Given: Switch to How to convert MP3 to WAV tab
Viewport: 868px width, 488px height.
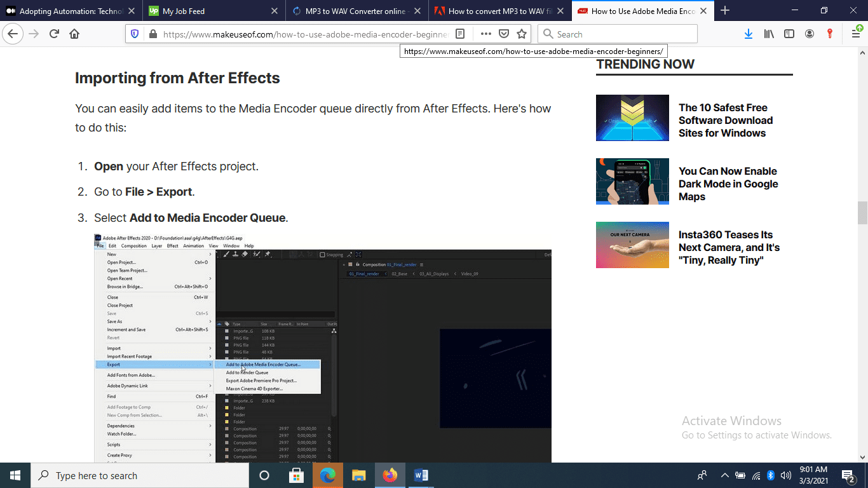Looking at the screenshot, I should coord(500,11).
